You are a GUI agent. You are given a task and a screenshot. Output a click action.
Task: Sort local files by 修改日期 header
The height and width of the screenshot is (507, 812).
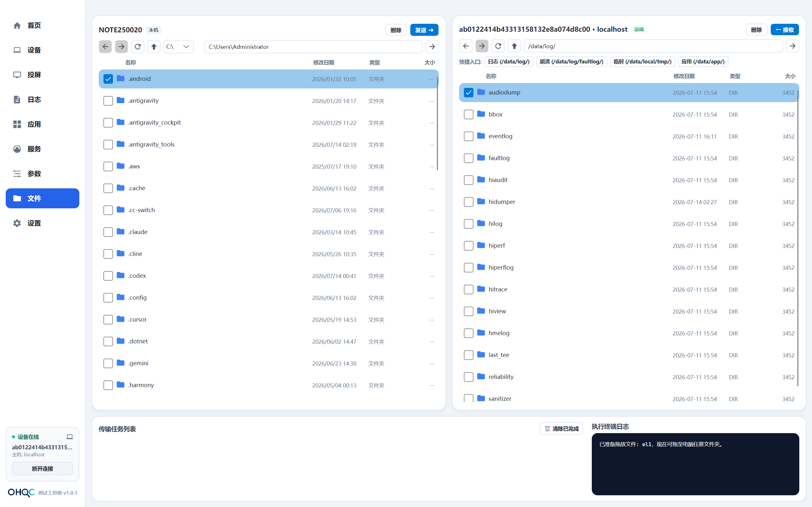[x=323, y=63]
